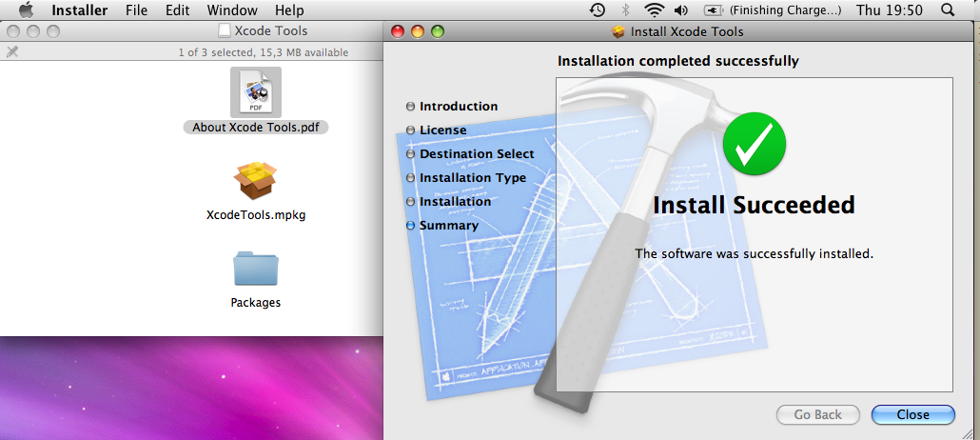Click the XcodeTools.mpkg filename label

(256, 214)
